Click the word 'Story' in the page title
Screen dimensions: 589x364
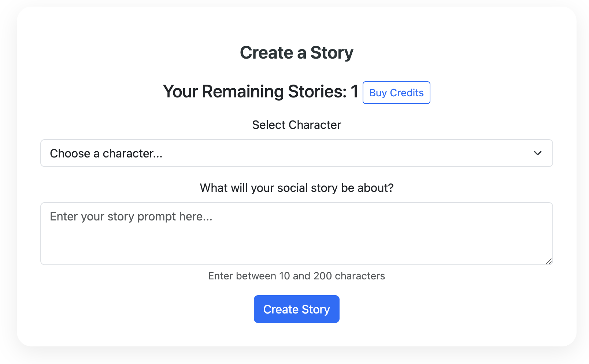[x=331, y=53]
